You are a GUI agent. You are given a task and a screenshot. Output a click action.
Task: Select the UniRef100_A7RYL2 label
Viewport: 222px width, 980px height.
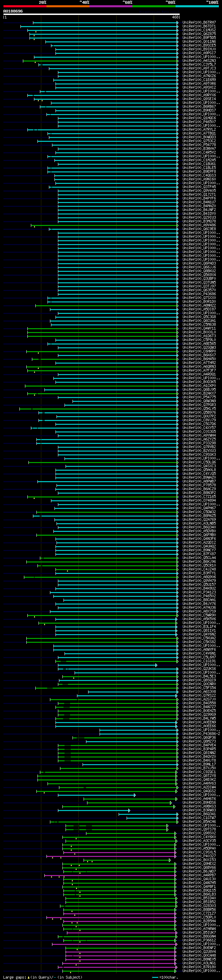pyautogui.click(x=199, y=129)
